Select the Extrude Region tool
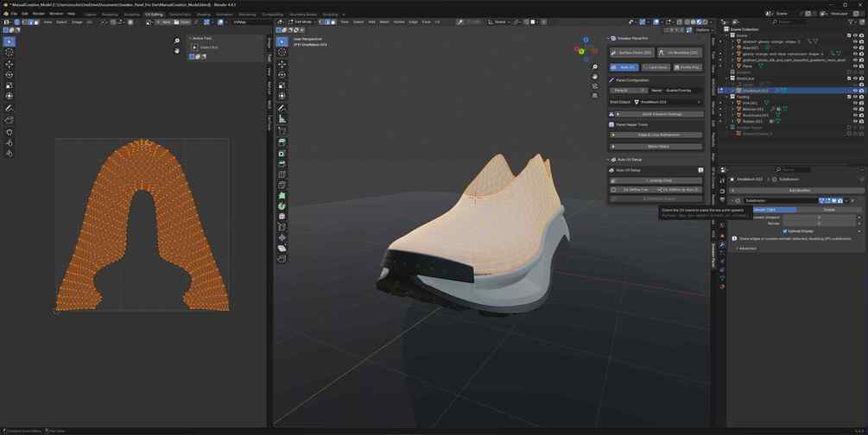Viewport: 868px width, 435px height. [x=282, y=142]
